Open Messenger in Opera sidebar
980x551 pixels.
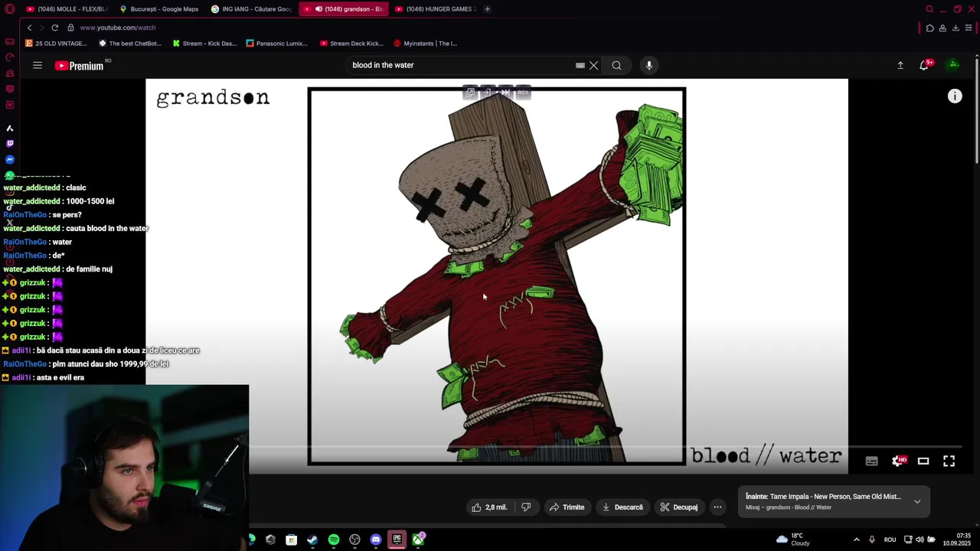coord(9,159)
